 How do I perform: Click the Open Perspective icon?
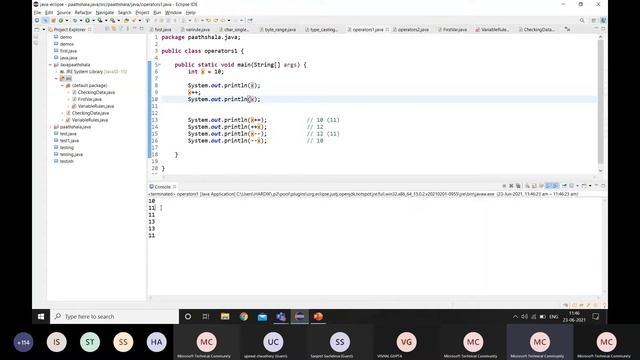tap(594, 20)
